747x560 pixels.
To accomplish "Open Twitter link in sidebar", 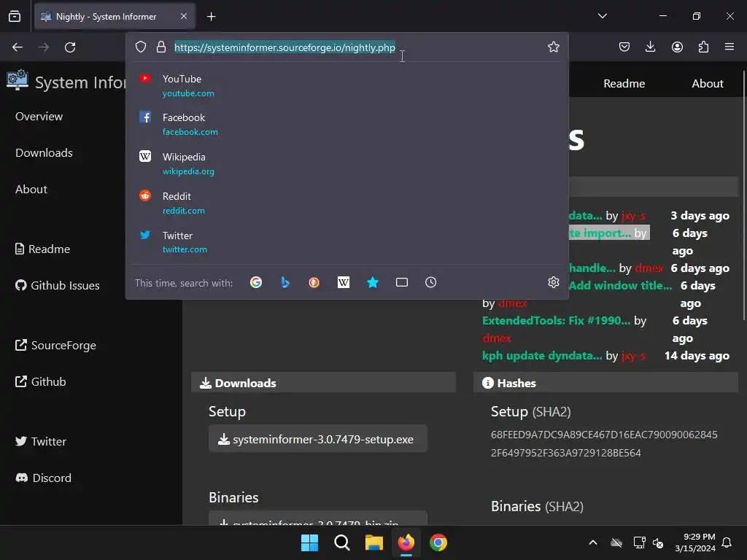I will pyautogui.click(x=41, y=441).
